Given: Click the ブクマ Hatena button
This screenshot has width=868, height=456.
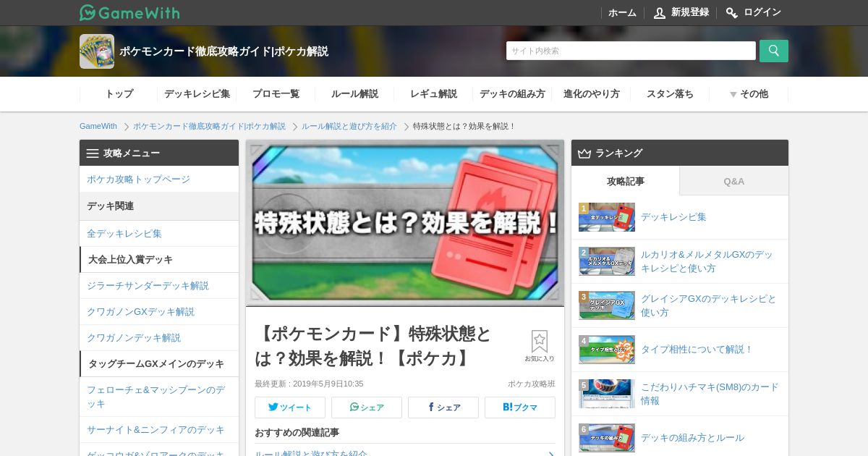Looking at the screenshot, I should (520, 407).
